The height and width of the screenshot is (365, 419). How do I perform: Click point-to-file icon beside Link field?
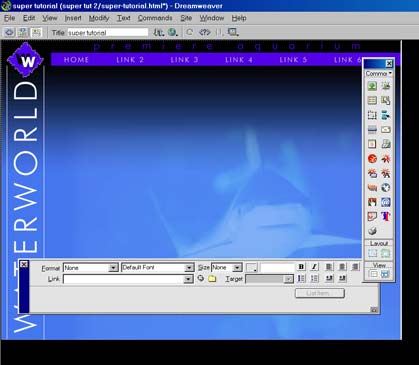(x=201, y=278)
